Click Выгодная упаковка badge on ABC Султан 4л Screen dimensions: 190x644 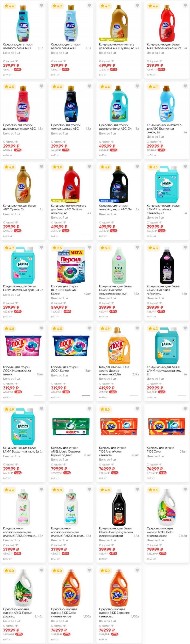click(113, 39)
